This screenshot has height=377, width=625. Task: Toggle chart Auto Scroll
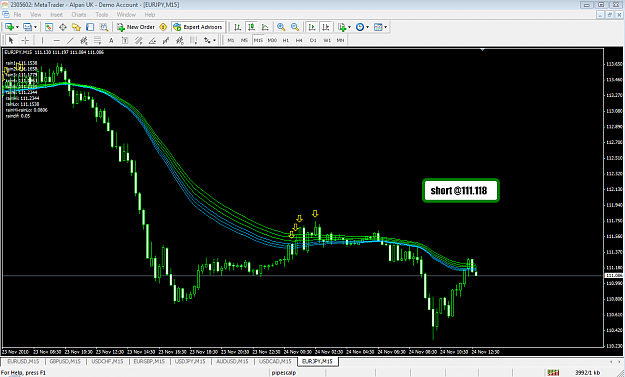click(312, 27)
